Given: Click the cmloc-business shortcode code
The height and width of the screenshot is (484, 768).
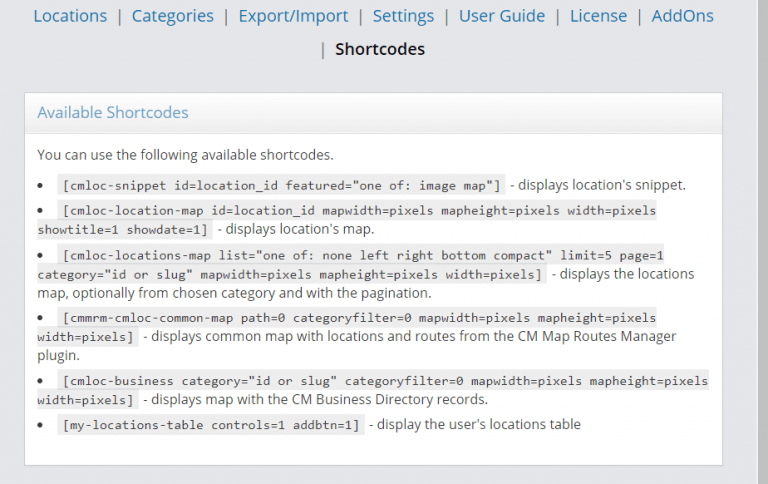Looking at the screenshot, I should point(373,390).
